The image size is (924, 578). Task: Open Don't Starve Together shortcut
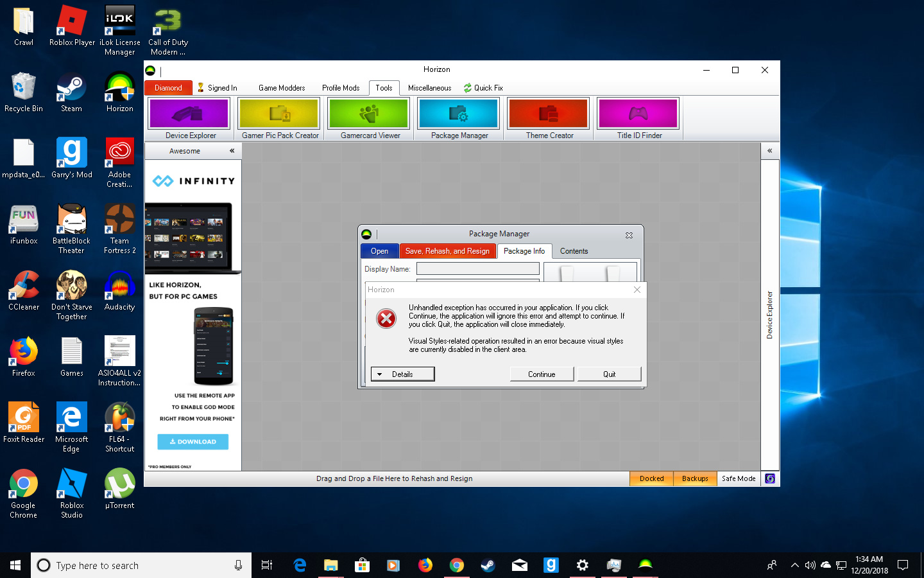[72, 295]
